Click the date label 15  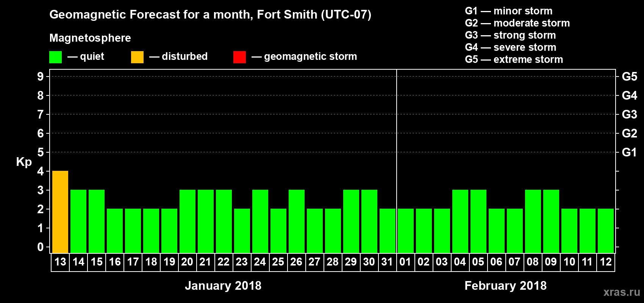coord(97,262)
